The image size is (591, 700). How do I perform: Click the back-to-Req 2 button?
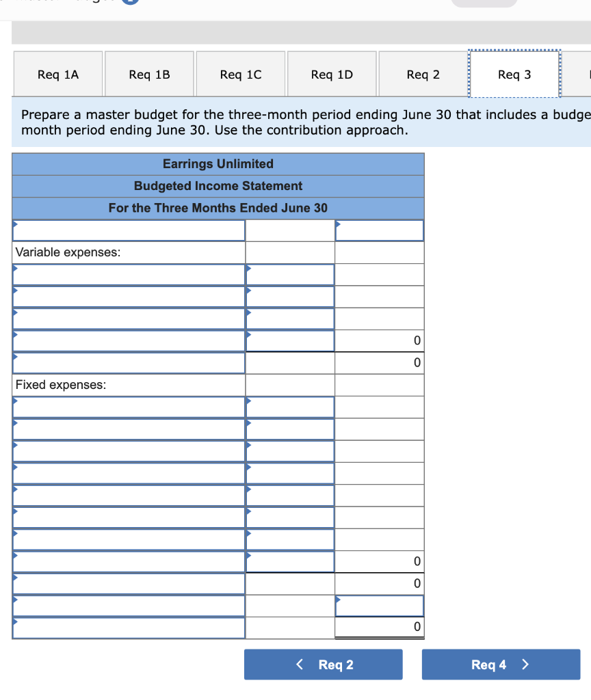323,664
